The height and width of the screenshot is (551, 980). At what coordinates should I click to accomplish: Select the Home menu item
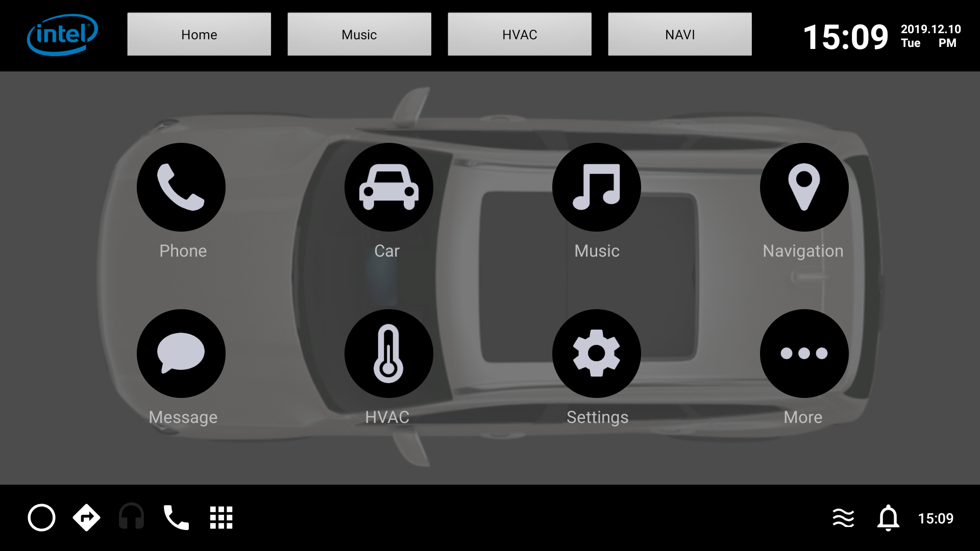199,34
